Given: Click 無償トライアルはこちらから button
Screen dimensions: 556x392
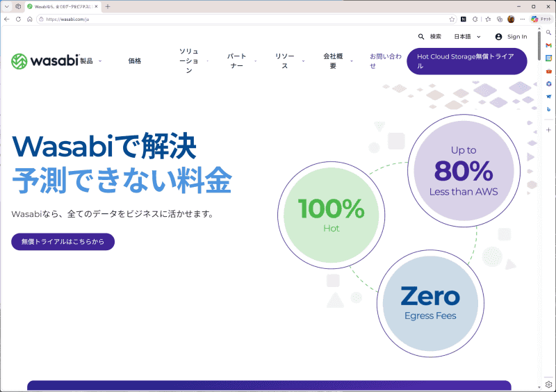Looking at the screenshot, I should click(63, 242).
